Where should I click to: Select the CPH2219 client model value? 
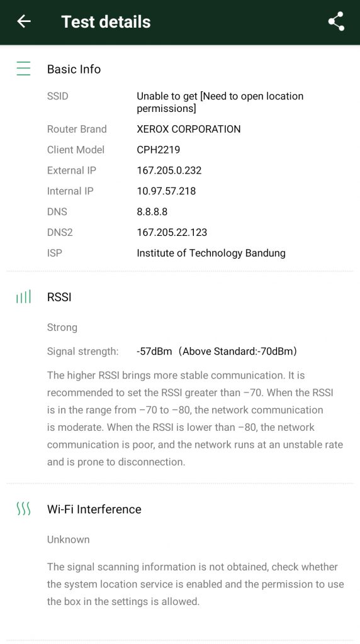click(158, 150)
